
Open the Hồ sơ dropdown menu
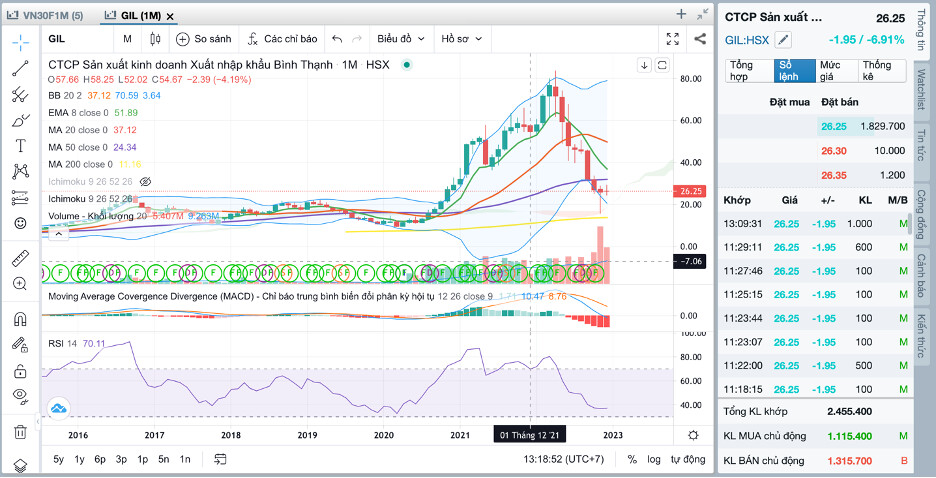(461, 39)
